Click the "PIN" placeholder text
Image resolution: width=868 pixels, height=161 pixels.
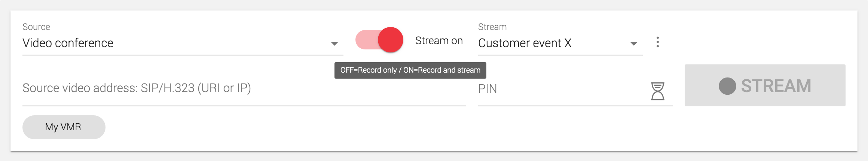point(488,89)
